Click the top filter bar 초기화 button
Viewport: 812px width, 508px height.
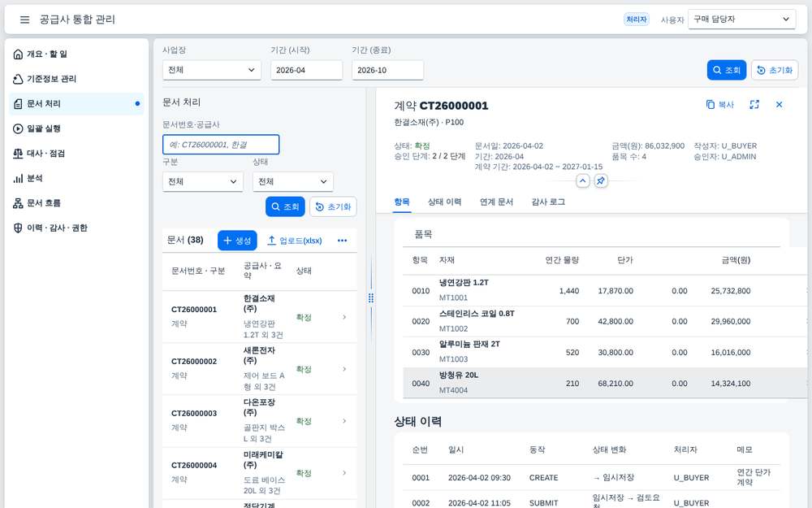[x=775, y=70]
